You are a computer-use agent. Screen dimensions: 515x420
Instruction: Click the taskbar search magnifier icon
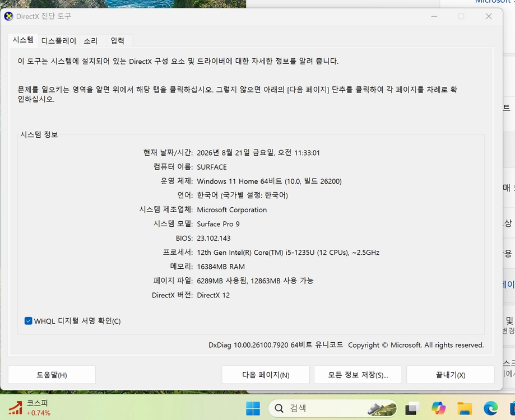[279, 408]
